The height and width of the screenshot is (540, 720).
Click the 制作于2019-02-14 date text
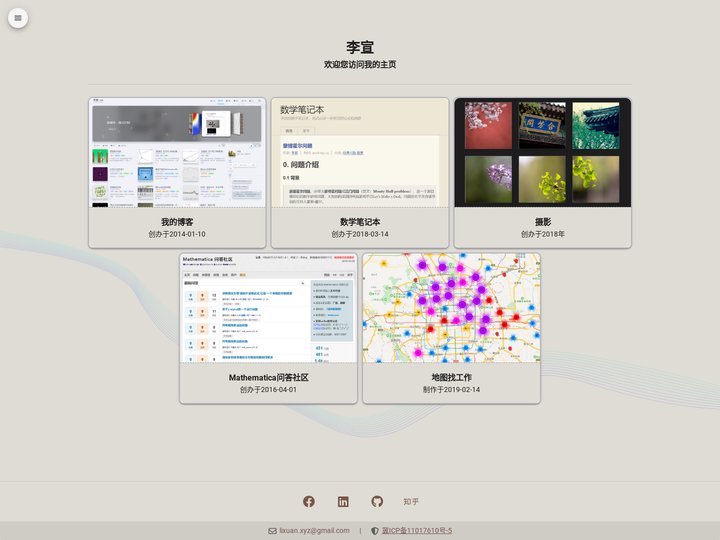(451, 390)
